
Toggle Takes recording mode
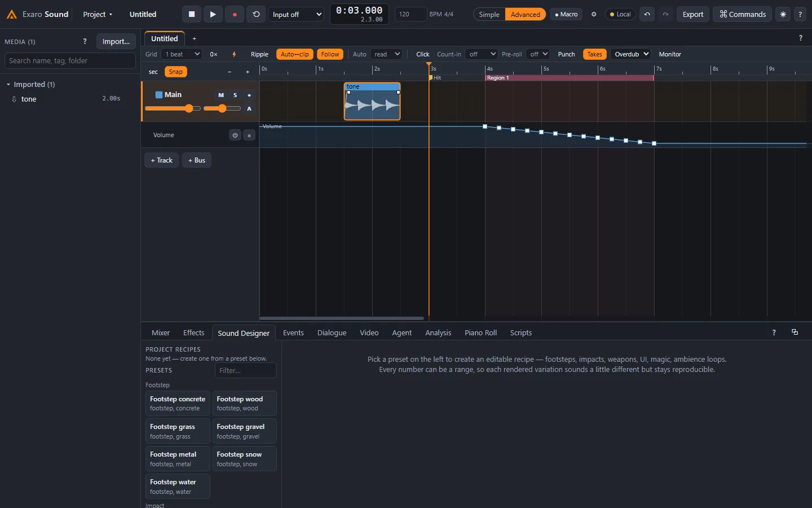(594, 54)
